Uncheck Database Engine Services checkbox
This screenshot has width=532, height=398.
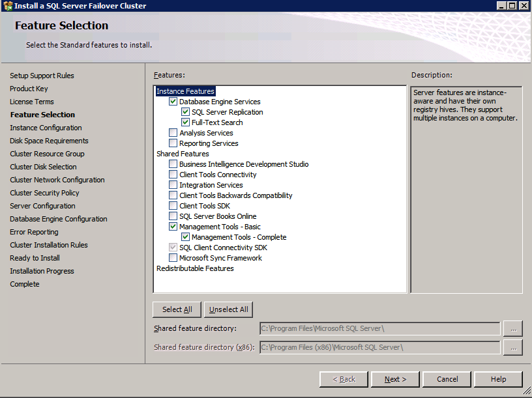pos(173,102)
